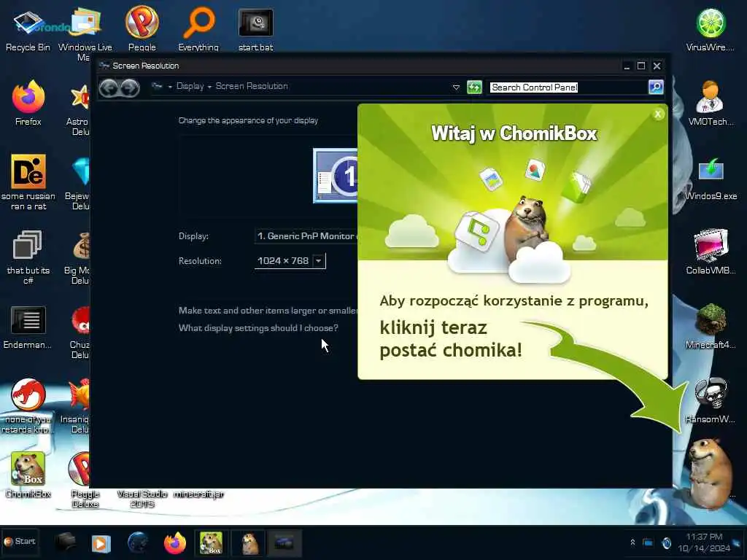The height and width of the screenshot is (560, 747).
Task: Open the minecraft.jar desktop file
Action: [198, 494]
